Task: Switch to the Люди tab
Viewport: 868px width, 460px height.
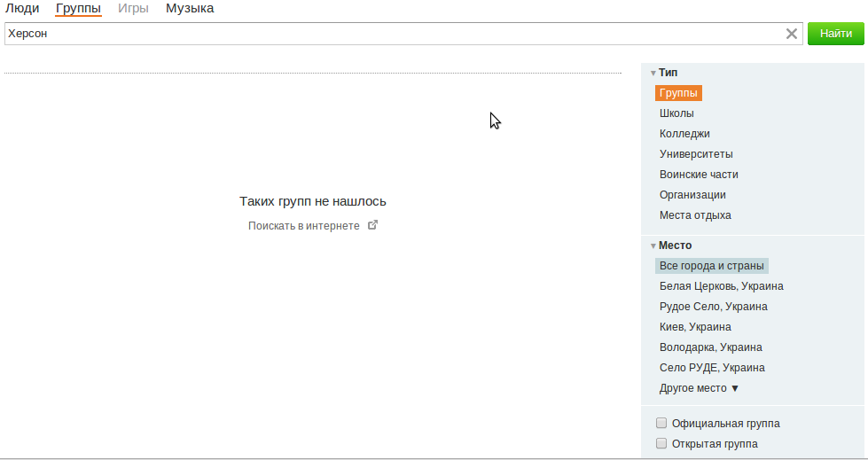Action: (22, 8)
